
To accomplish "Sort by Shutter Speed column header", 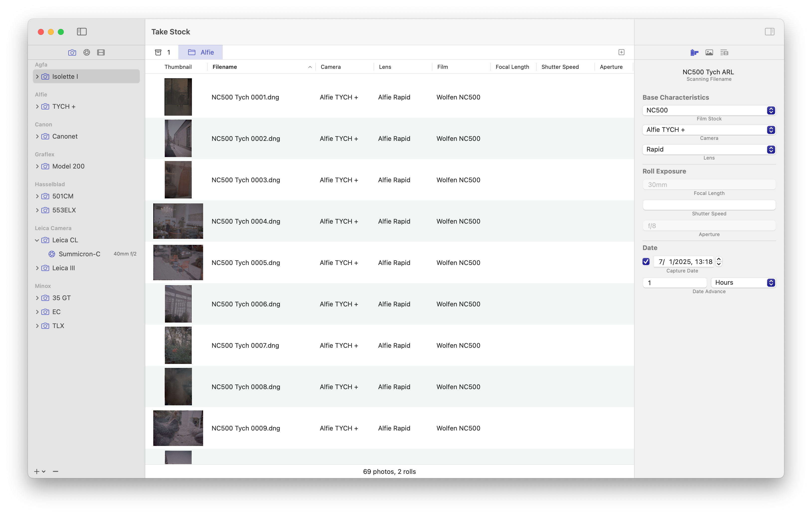I will click(566, 67).
